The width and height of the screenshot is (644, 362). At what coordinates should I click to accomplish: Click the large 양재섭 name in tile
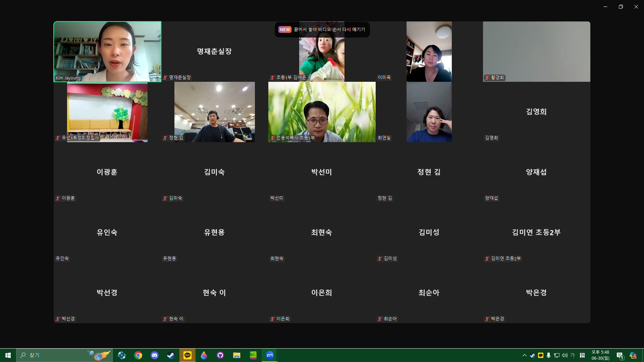(536, 172)
